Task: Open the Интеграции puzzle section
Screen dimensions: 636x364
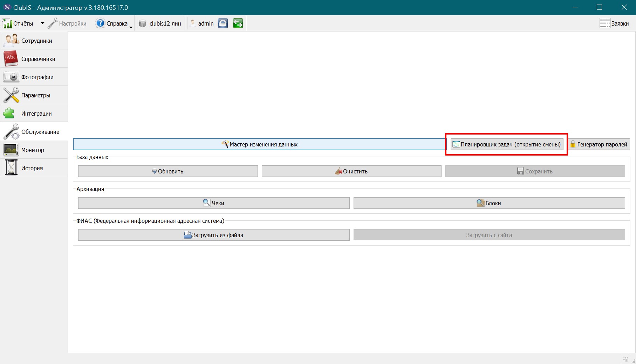Action: (34, 114)
